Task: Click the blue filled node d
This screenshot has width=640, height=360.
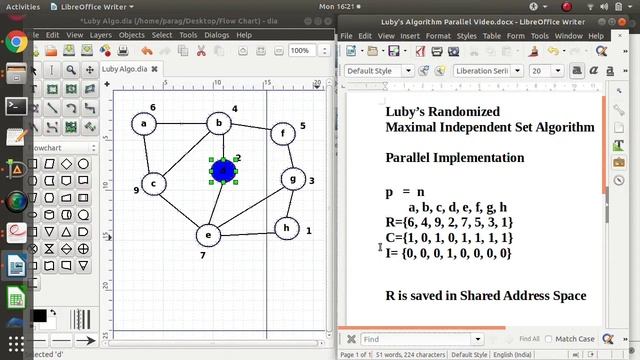Action: (x=223, y=171)
